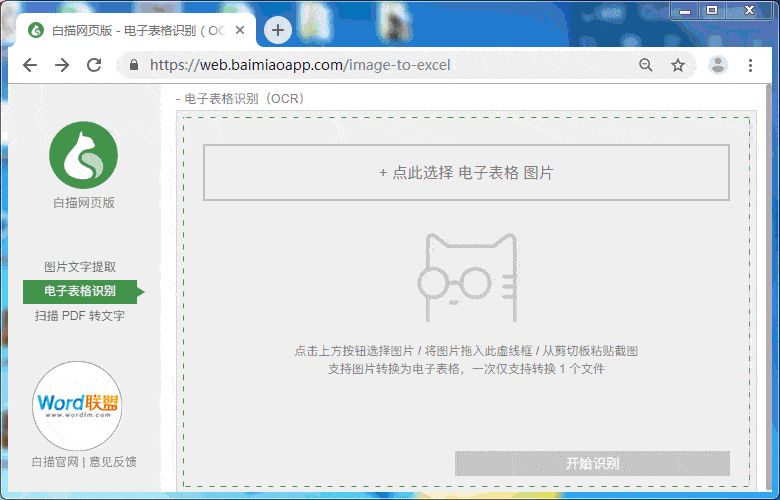The height and width of the screenshot is (500, 780).
Task: Open the 意见反馈 link
Action: pos(113,462)
